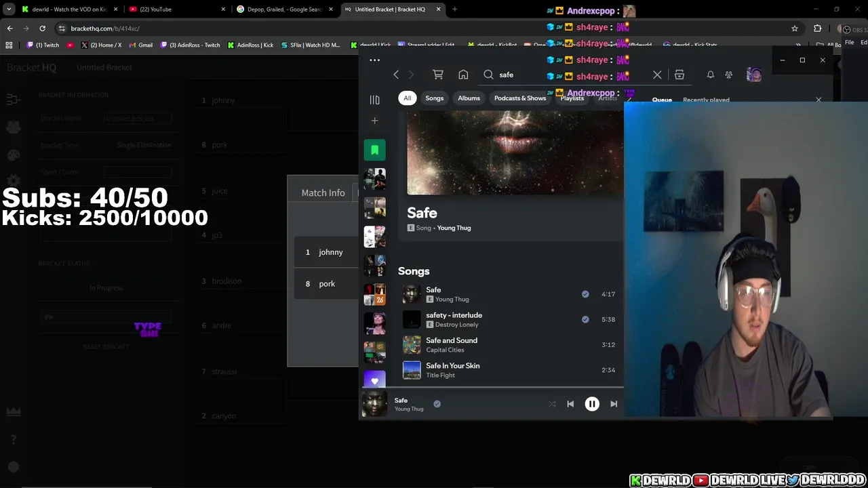Open the Spotify three-dot menu

(374, 60)
